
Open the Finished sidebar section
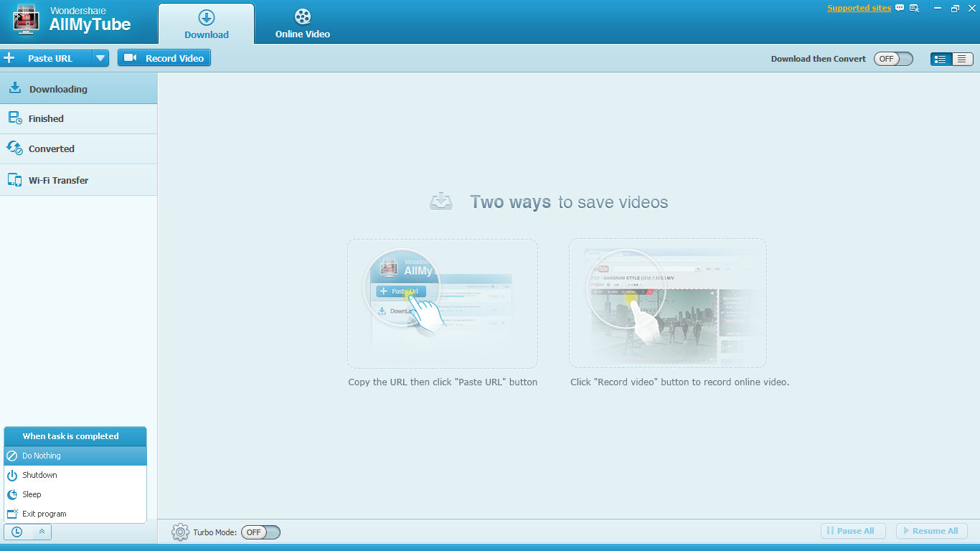pyautogui.click(x=78, y=119)
